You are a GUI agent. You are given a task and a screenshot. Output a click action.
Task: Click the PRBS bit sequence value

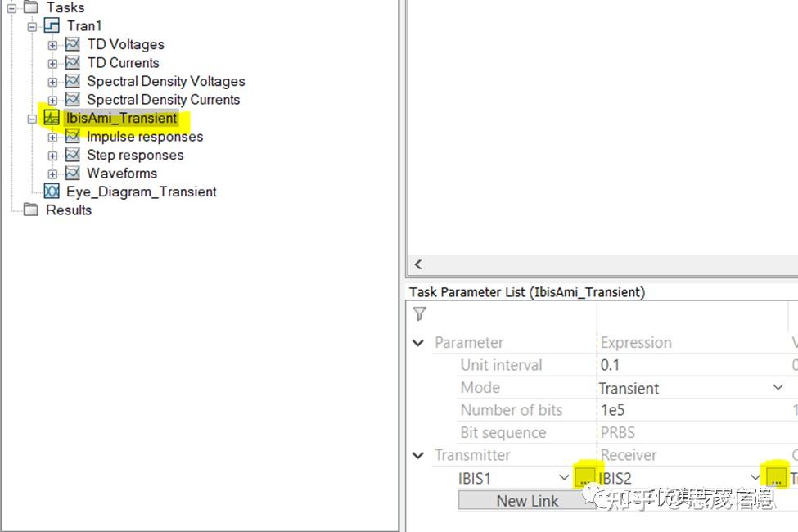618,432
